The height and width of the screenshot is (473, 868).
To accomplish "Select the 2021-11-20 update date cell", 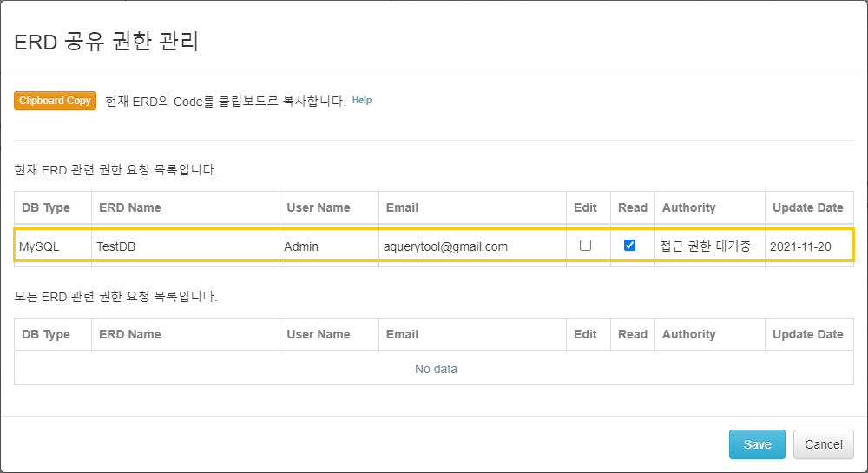I will tap(800, 246).
